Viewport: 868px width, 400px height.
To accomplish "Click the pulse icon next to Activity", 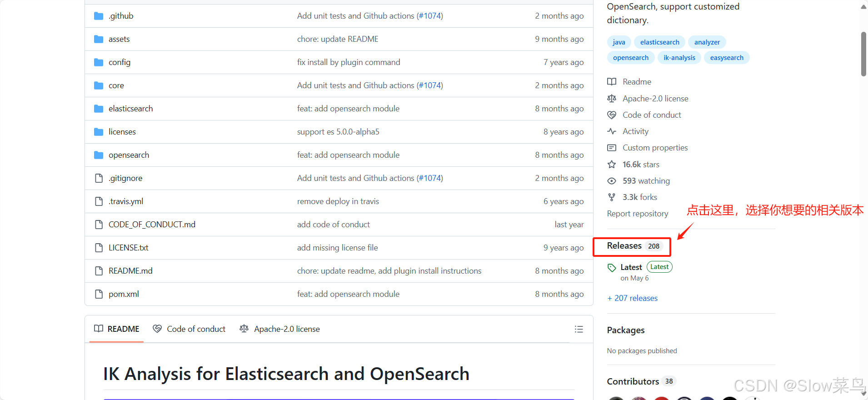I will tap(612, 131).
